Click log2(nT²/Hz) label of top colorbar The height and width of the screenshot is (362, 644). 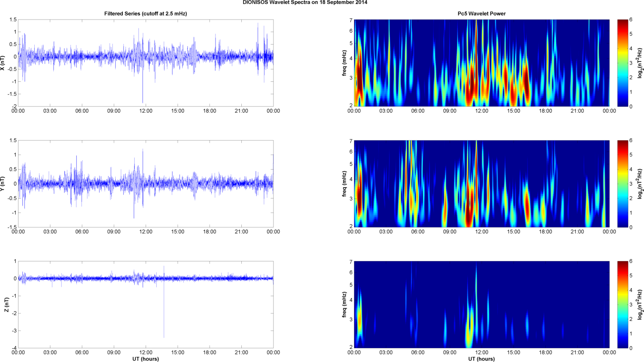[x=641, y=63]
